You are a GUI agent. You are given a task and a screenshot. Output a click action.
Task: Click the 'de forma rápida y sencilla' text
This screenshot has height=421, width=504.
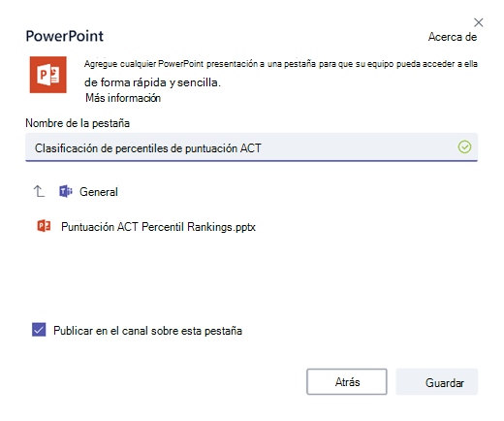pos(152,82)
